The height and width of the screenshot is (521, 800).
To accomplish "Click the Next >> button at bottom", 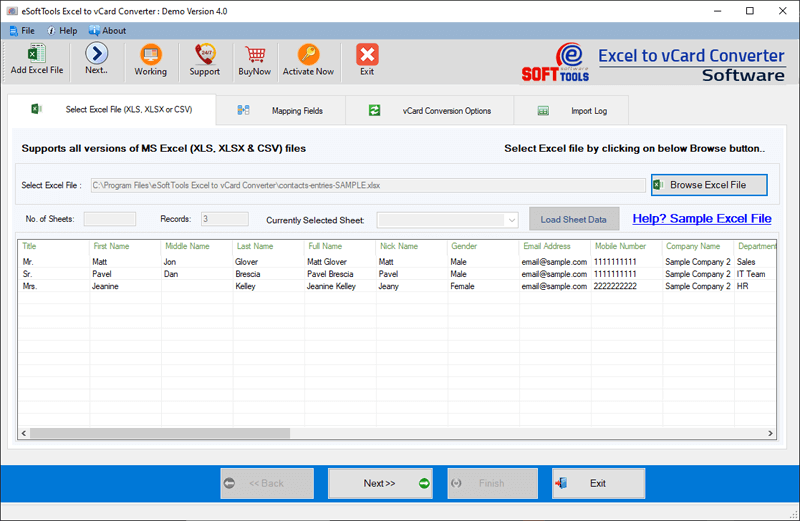I will pyautogui.click(x=380, y=483).
